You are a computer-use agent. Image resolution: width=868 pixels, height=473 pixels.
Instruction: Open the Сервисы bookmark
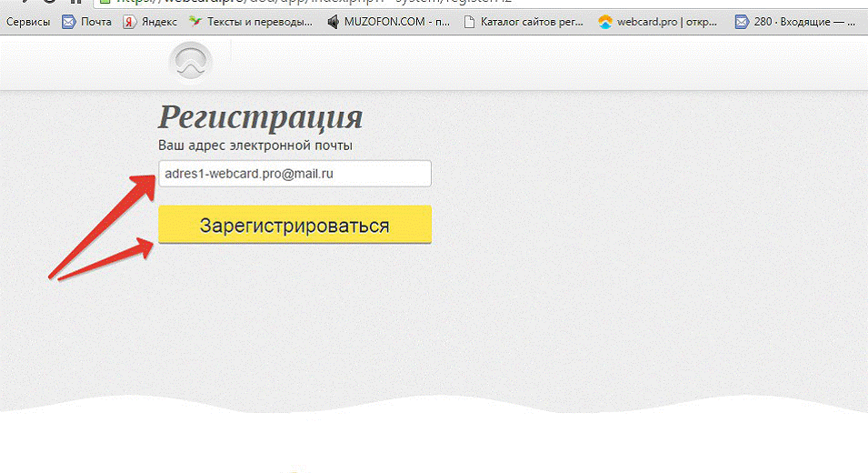tap(27, 22)
